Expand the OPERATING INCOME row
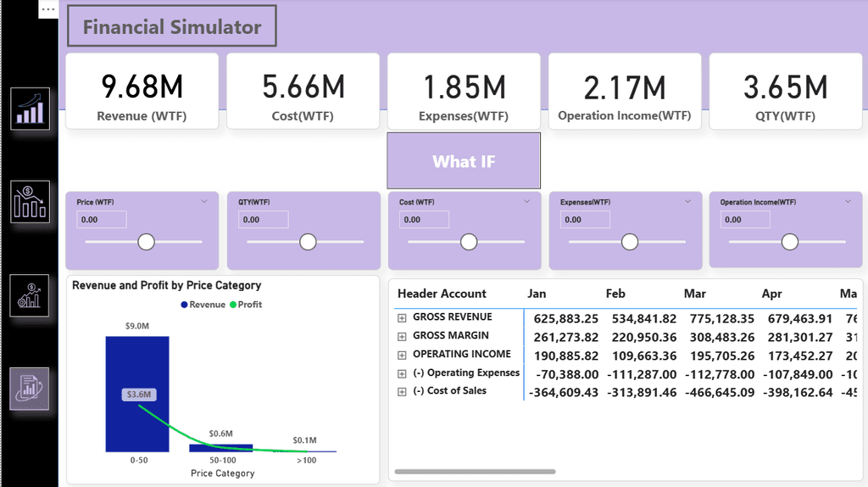Viewport: 868px width, 487px height. pyautogui.click(x=402, y=355)
